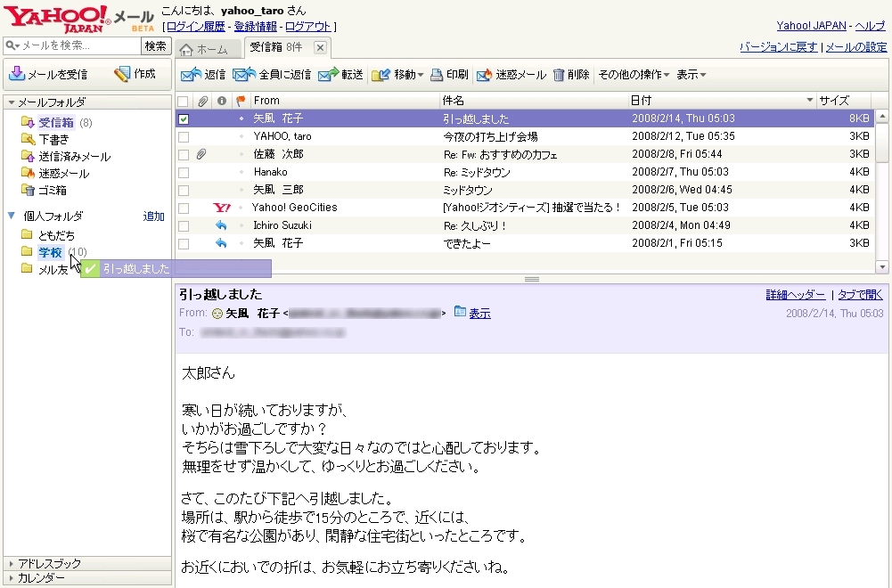
Task: Check the 今夜の打ち上げ会場 message checkbox
Action: [x=184, y=137]
